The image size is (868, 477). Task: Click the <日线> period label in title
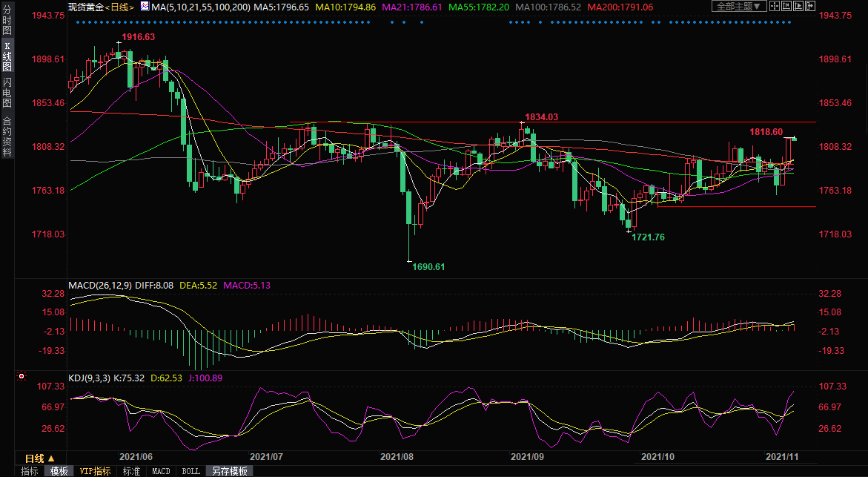pos(120,6)
